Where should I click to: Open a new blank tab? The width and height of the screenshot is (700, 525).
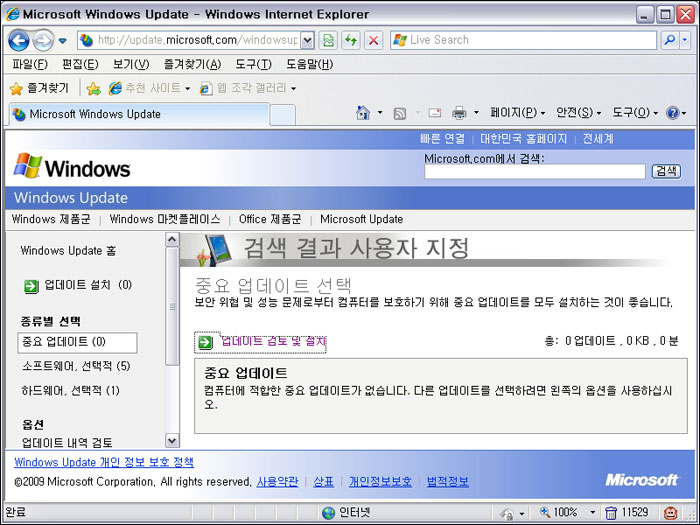[283, 115]
